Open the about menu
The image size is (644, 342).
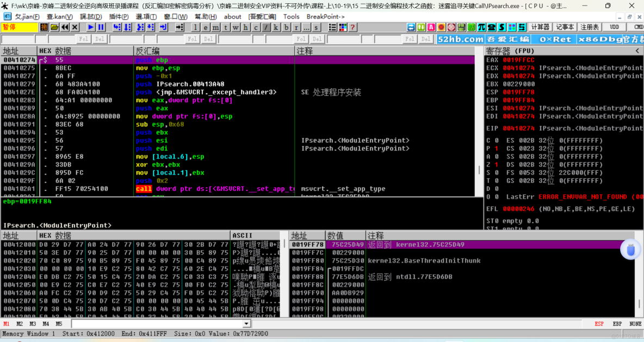coord(232,17)
